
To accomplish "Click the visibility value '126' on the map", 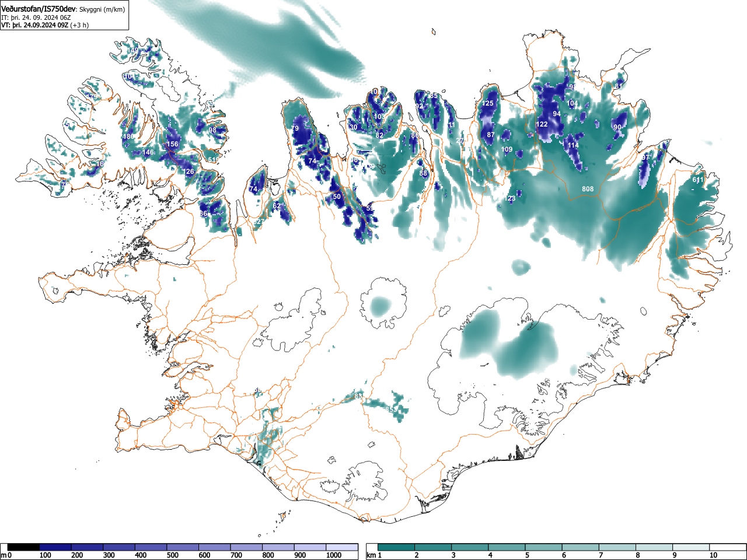I will pyautogui.click(x=189, y=171).
